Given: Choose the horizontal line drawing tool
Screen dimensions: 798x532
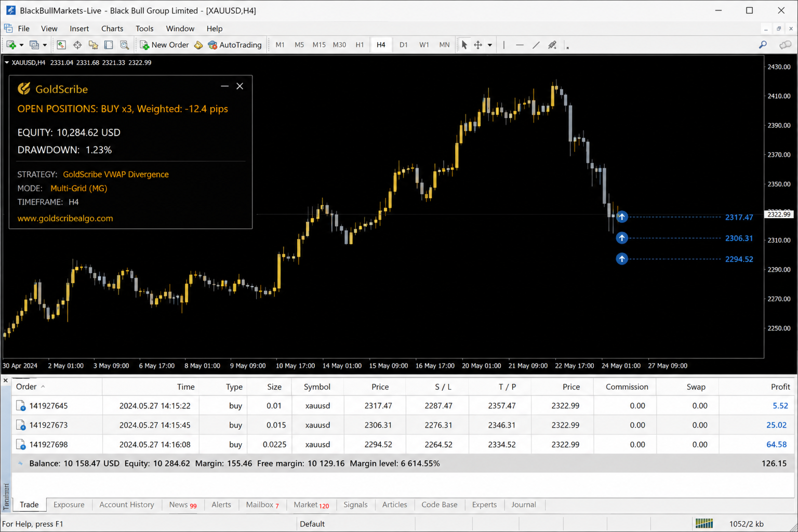Looking at the screenshot, I should 520,45.
